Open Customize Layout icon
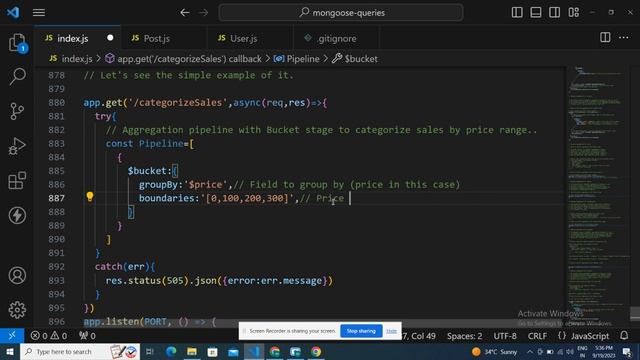The width and height of the screenshot is (640, 360). coord(573,12)
